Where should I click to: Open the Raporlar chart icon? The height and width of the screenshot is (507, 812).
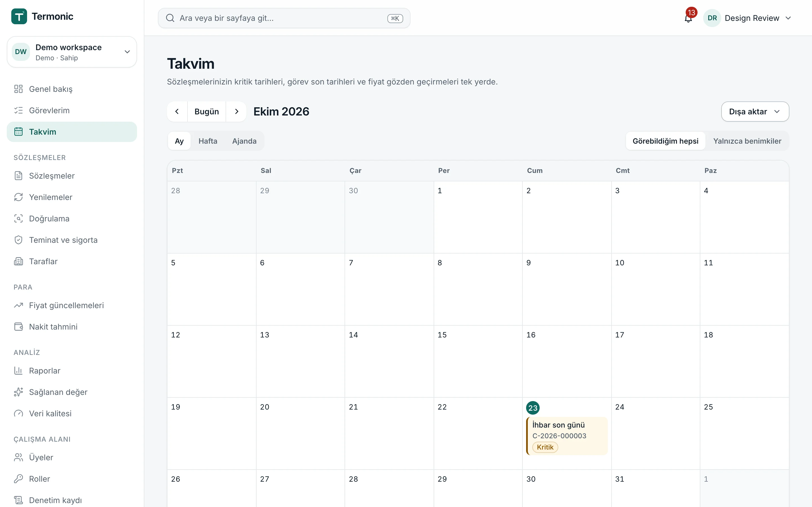click(18, 370)
